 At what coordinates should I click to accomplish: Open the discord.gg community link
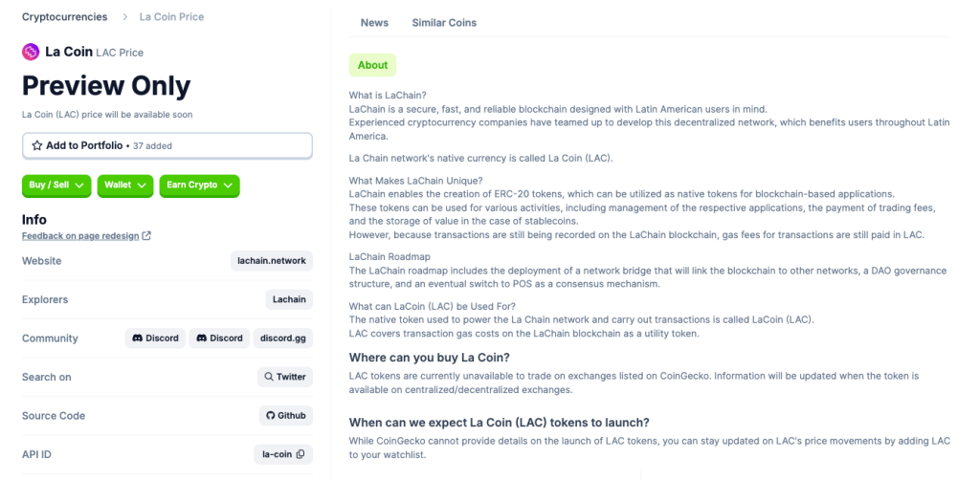pyautogui.click(x=283, y=338)
